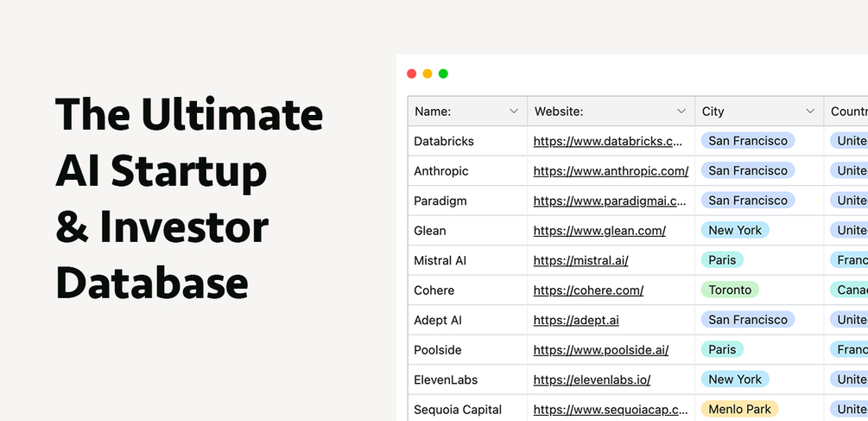Open the Website column dropdown chevron
Screen dimensions: 868x421
coord(681,112)
